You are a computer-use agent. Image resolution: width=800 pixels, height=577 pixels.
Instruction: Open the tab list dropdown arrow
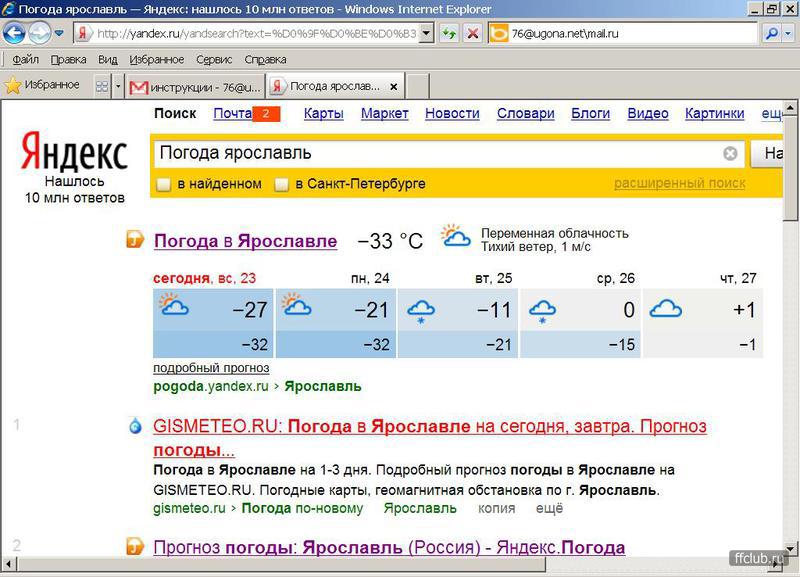click(118, 86)
